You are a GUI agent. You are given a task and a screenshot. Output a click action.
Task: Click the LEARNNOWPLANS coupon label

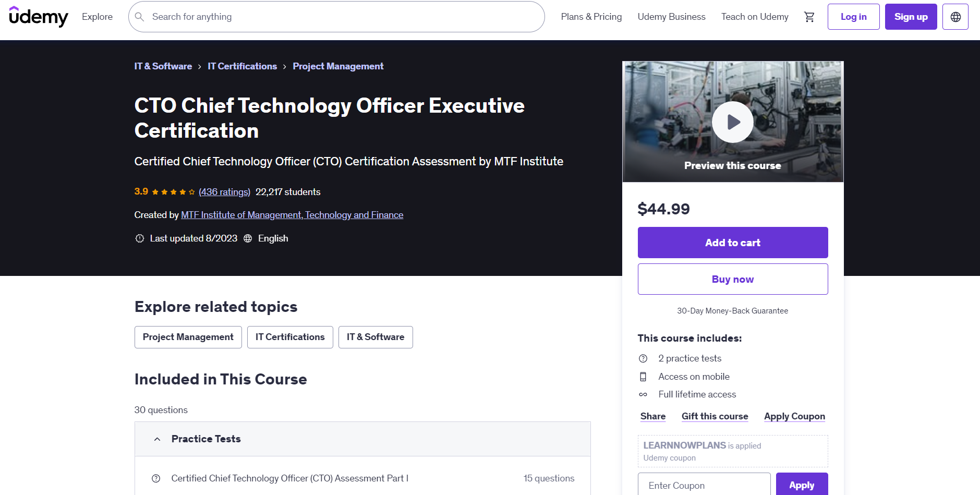click(x=685, y=445)
